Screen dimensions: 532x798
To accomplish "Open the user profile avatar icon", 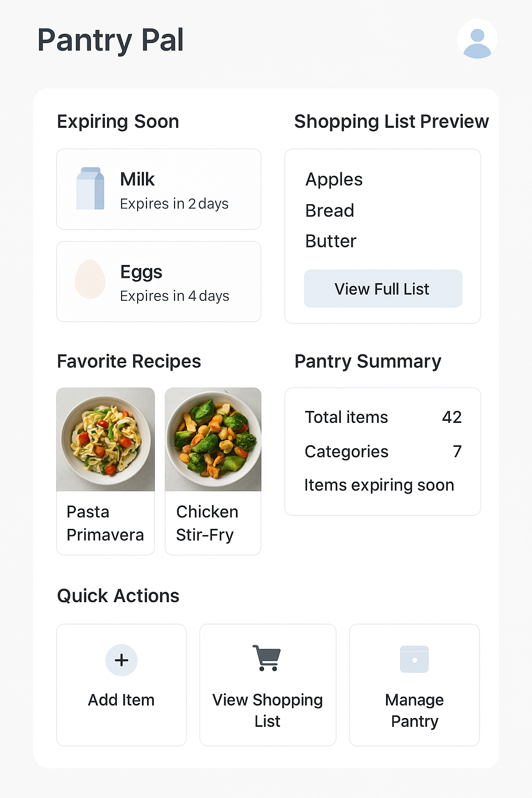I will click(x=477, y=39).
